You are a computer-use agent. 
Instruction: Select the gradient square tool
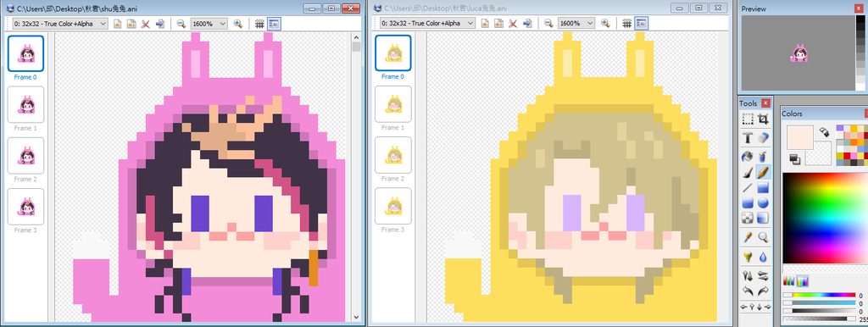click(x=763, y=218)
